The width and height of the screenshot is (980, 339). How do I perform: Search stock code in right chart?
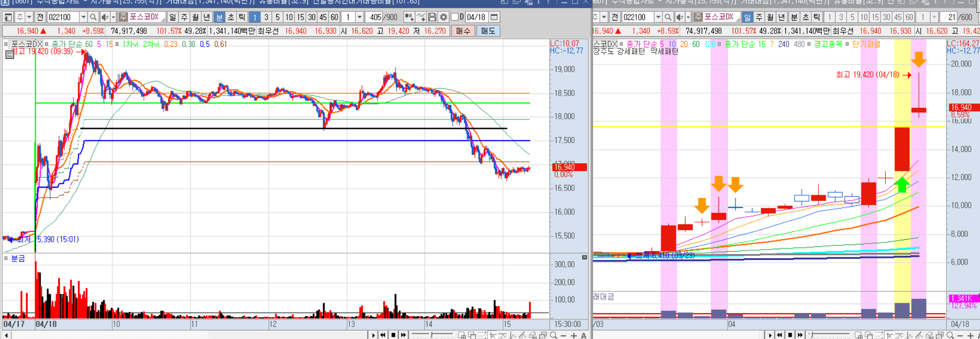pos(668,17)
